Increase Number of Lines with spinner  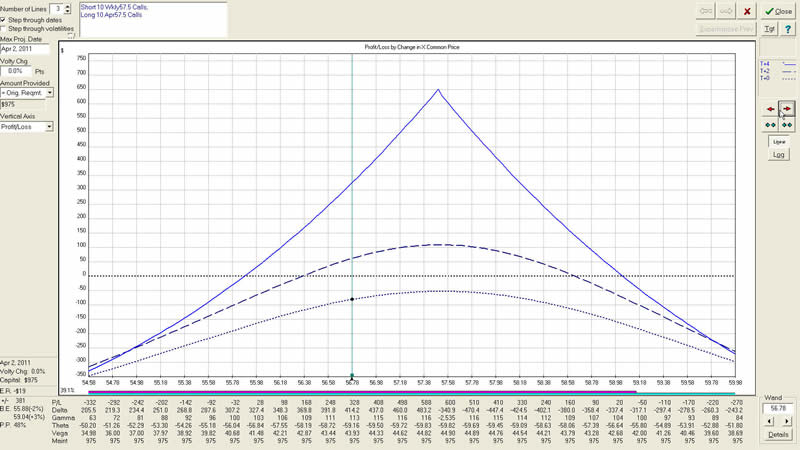coord(70,6)
